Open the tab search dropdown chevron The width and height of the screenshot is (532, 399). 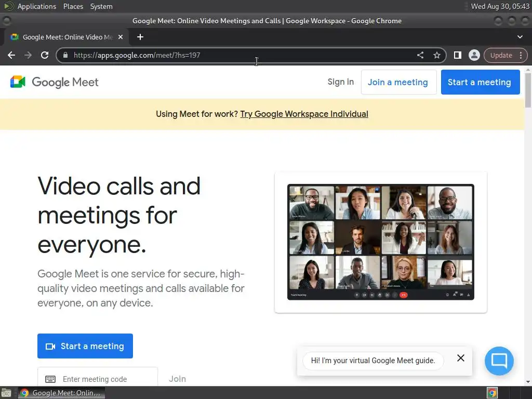click(x=520, y=37)
